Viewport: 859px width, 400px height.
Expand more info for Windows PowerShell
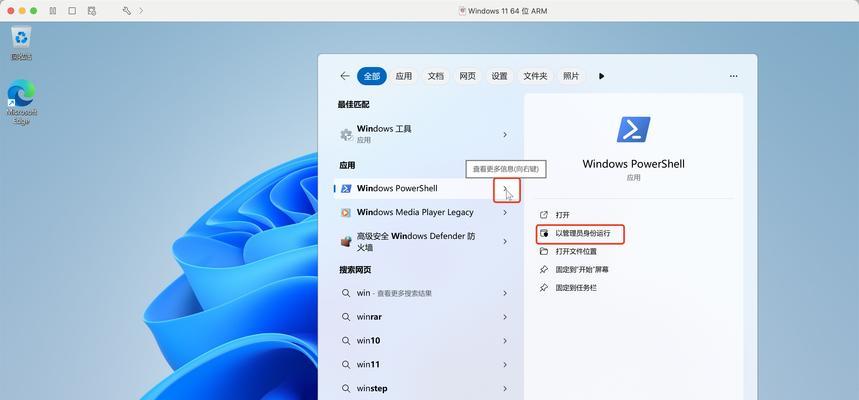pos(506,190)
